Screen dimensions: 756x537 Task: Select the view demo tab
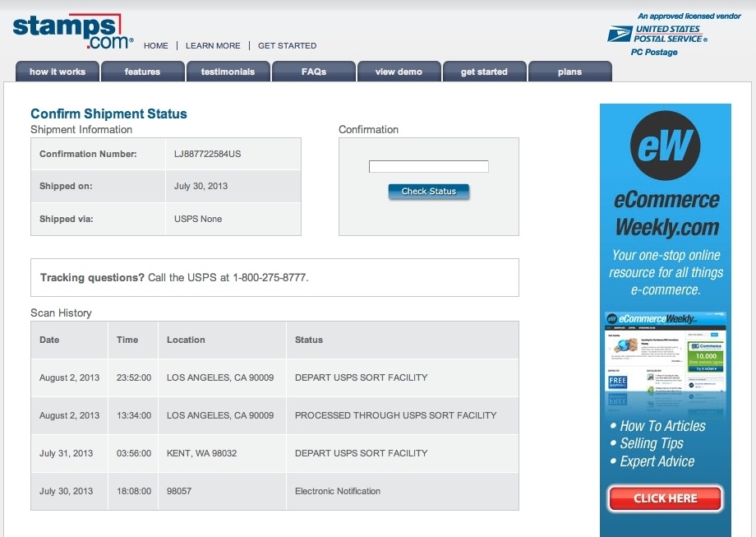pos(399,72)
